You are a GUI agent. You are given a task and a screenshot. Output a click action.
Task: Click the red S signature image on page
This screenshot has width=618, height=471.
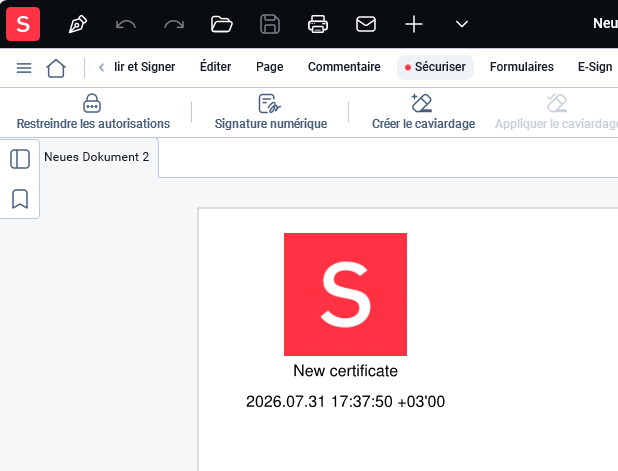[345, 294]
